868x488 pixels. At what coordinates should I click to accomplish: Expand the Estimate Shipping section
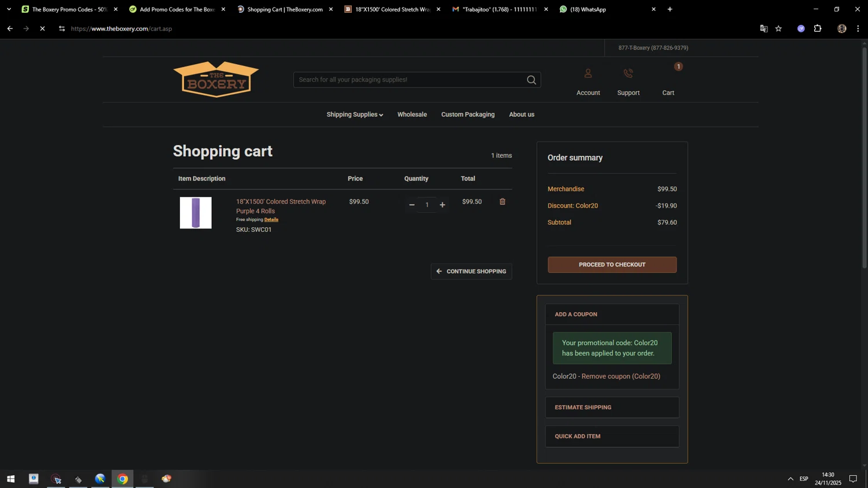point(612,408)
